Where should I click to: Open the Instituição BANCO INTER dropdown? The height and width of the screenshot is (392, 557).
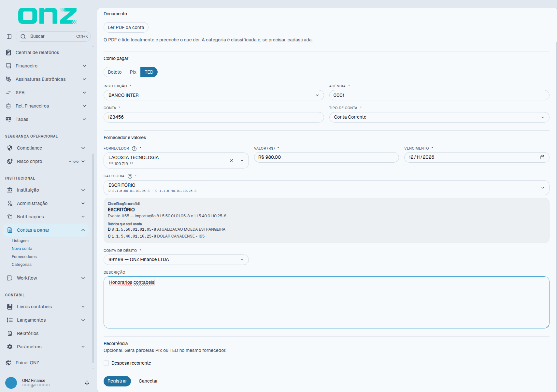pyautogui.click(x=214, y=95)
